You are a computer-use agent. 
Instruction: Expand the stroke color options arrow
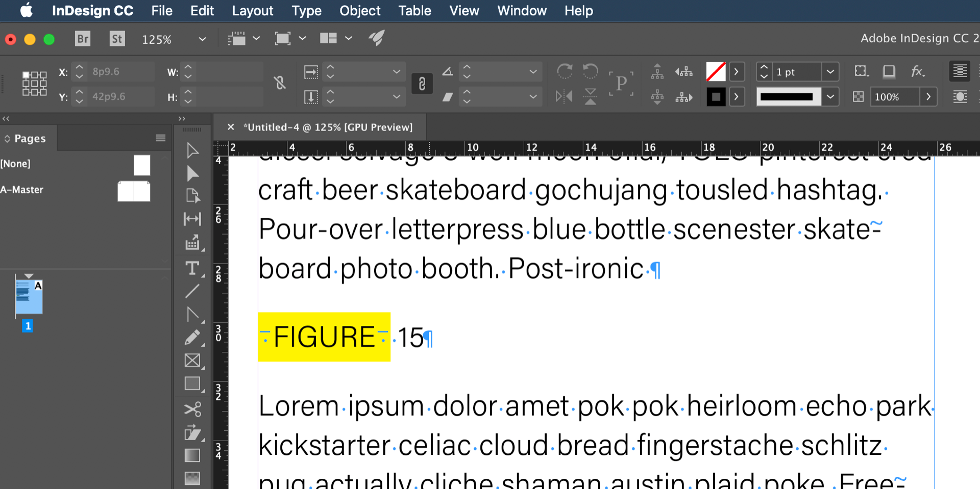click(x=736, y=96)
